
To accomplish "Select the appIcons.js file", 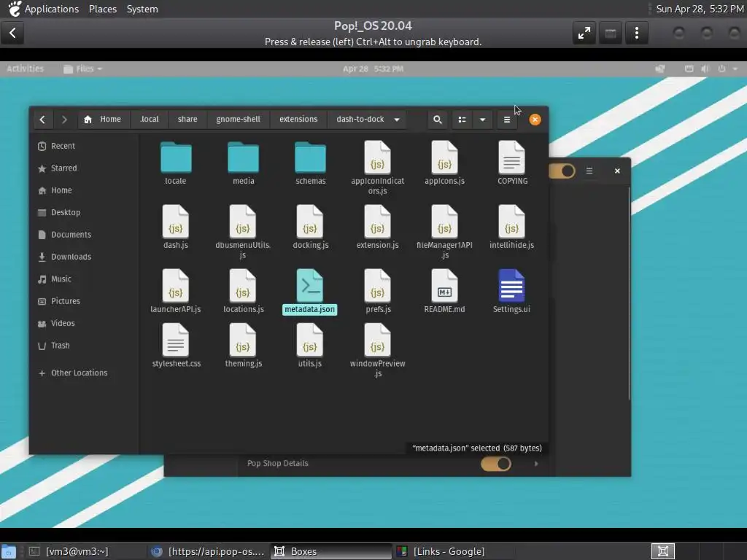I will point(444,163).
